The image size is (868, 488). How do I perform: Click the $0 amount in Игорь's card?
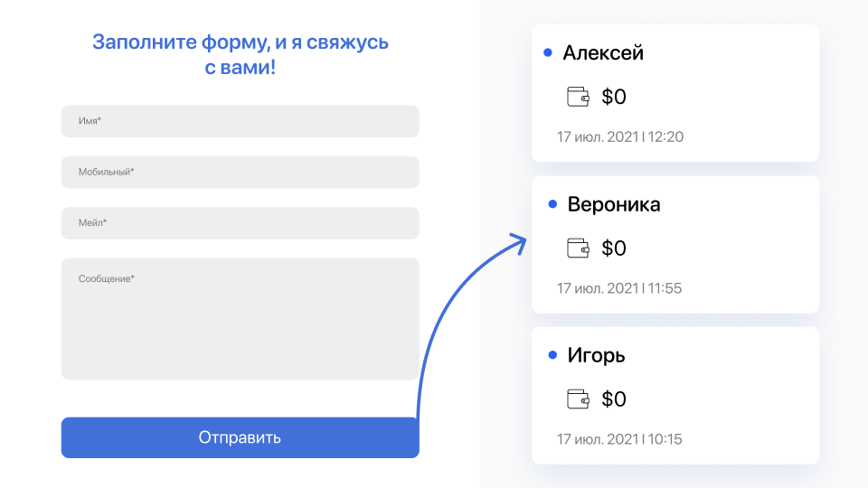(614, 399)
